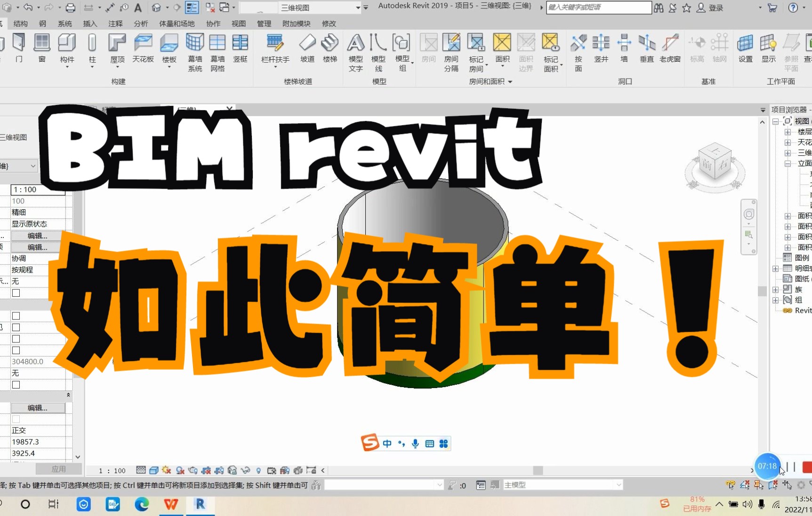The image size is (812, 516).
Task: Expand the 组 groups node
Action: tap(775, 300)
